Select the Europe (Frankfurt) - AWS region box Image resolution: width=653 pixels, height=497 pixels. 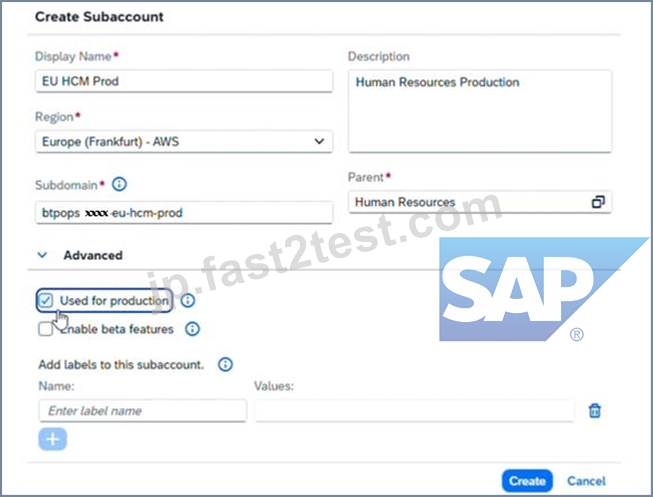tap(184, 142)
